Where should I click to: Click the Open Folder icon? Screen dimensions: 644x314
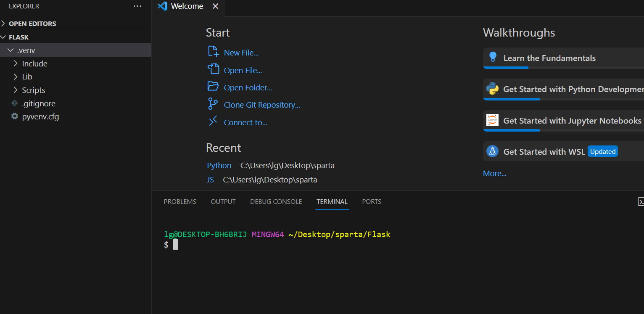click(x=214, y=87)
